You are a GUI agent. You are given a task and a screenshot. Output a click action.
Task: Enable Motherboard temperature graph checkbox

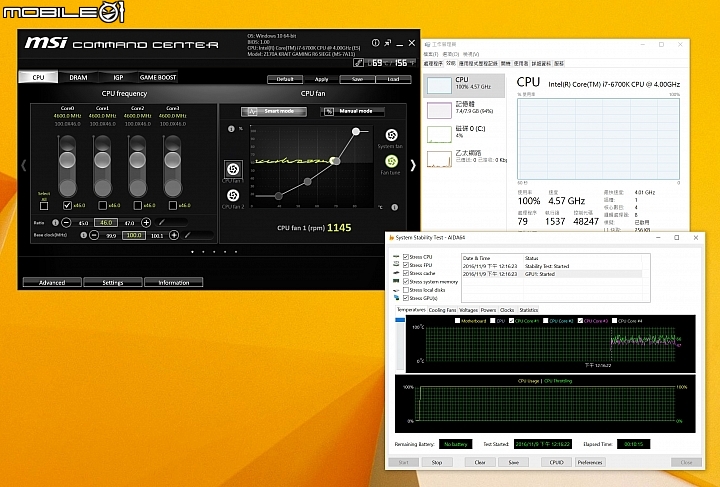457,321
